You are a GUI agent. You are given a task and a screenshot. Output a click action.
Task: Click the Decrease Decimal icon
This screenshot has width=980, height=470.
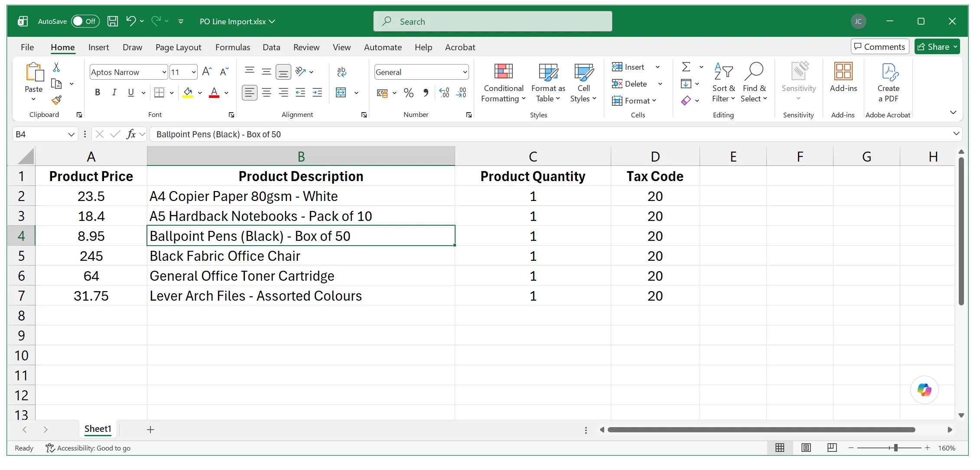pyautogui.click(x=461, y=93)
